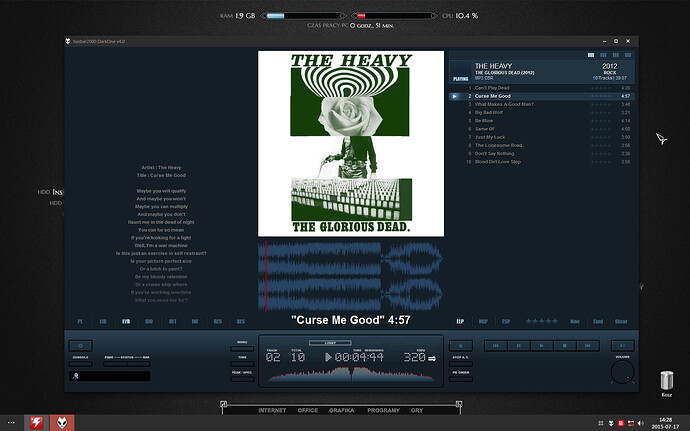Viewport: 690px width, 431px height.
Task: Select track 'Big Bad Wolf'
Action: tap(542, 113)
